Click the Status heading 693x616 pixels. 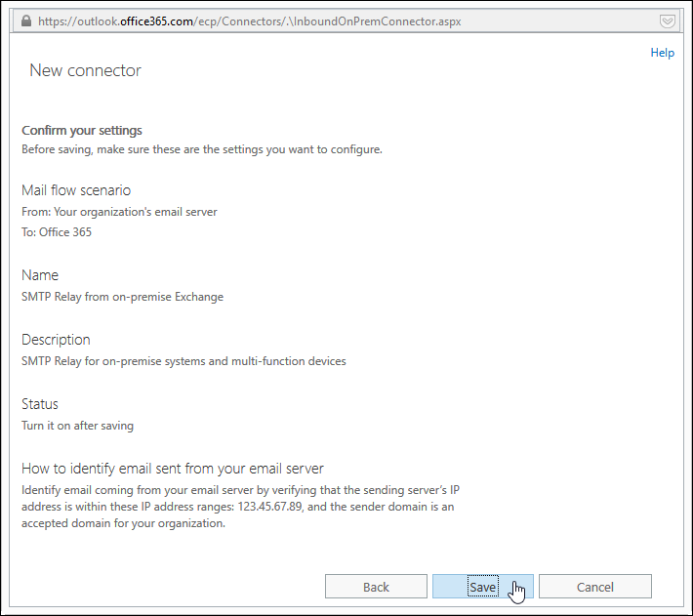coord(40,404)
